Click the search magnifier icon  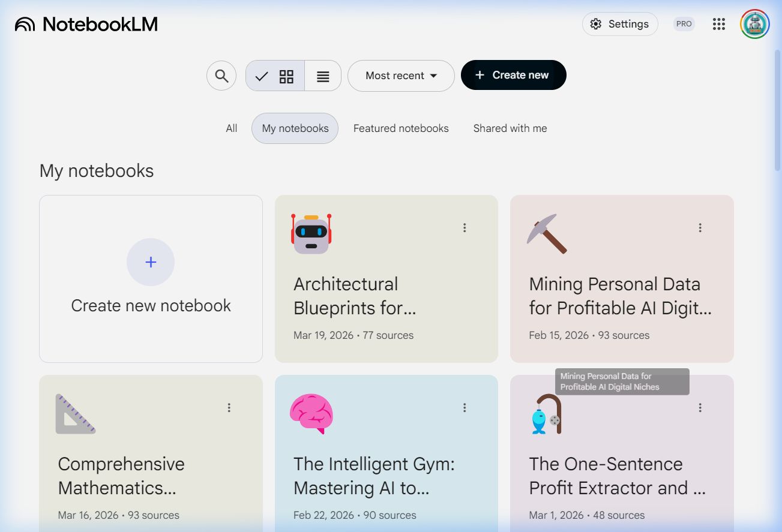221,76
